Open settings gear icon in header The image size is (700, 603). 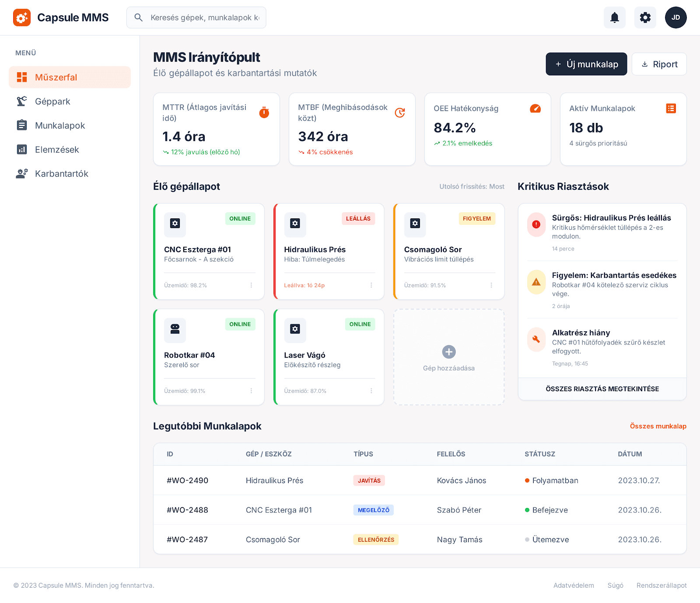pyautogui.click(x=645, y=18)
